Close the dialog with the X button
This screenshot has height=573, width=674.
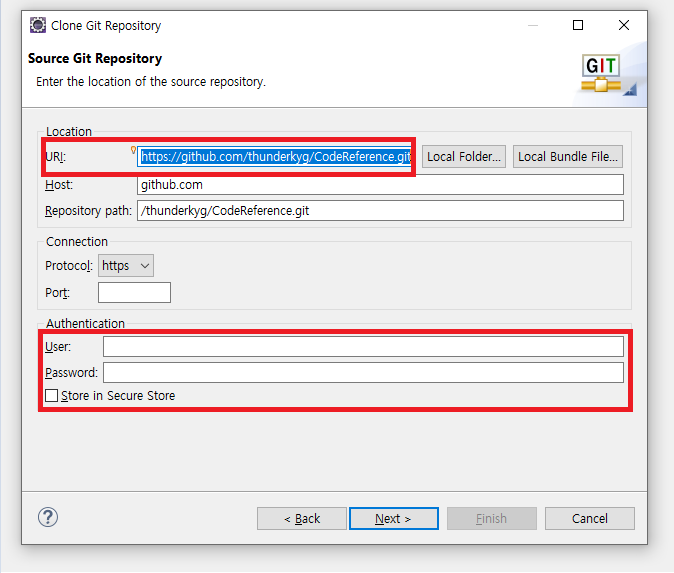[624, 25]
